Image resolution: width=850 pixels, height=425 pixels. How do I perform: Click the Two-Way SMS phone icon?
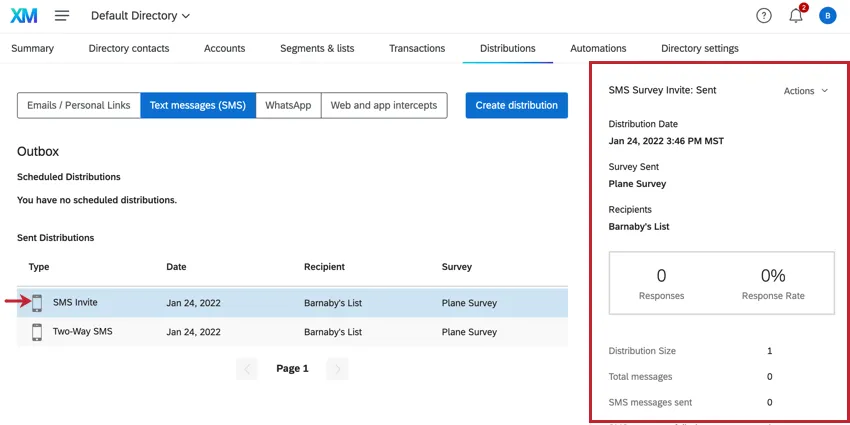(x=37, y=332)
